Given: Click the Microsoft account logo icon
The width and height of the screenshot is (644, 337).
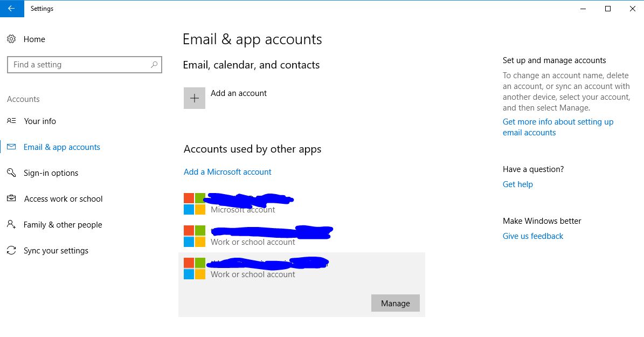Looking at the screenshot, I should [194, 204].
